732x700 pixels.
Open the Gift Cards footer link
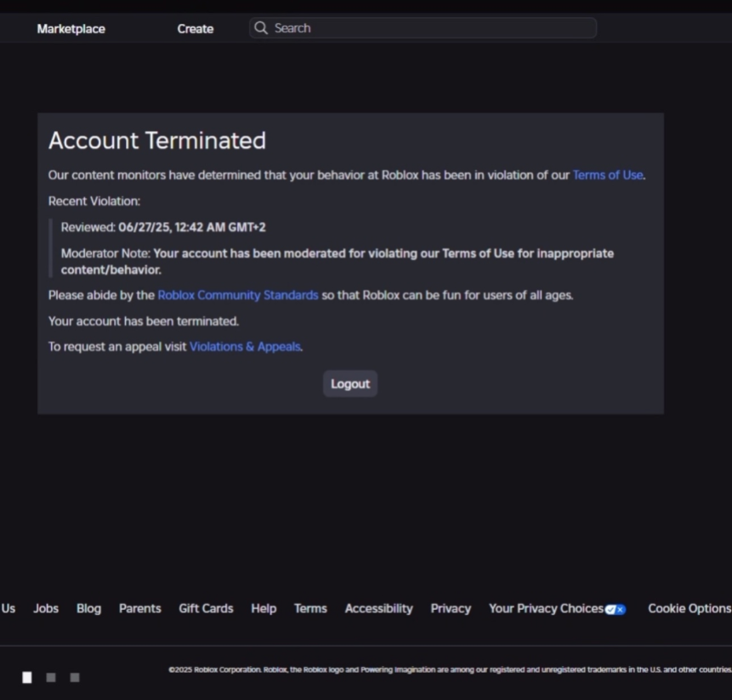[x=206, y=608]
